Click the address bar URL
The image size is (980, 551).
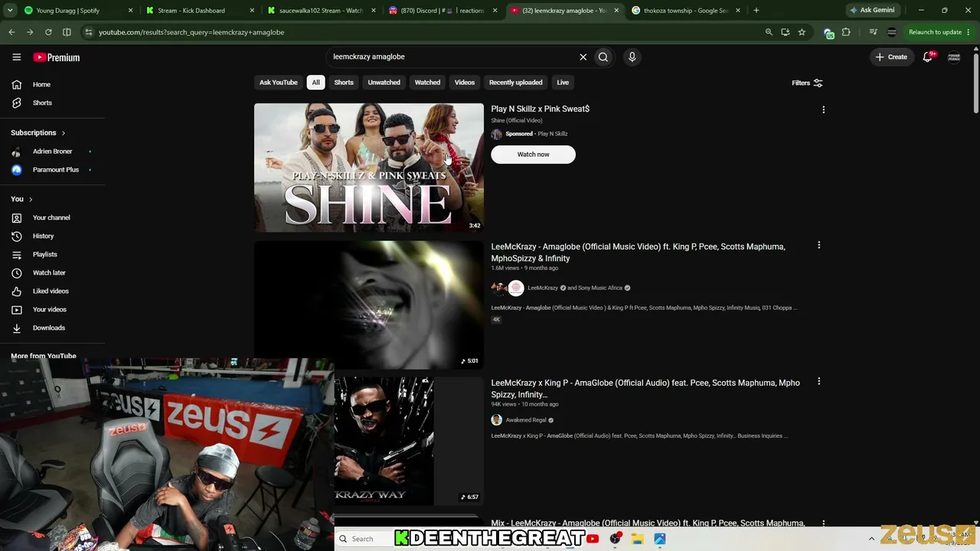(191, 32)
